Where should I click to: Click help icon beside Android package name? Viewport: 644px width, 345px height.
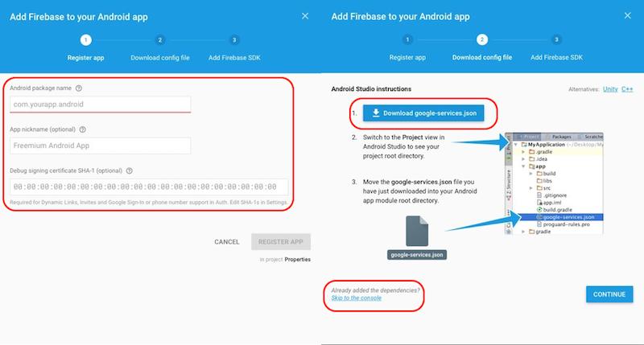pyautogui.click(x=78, y=88)
